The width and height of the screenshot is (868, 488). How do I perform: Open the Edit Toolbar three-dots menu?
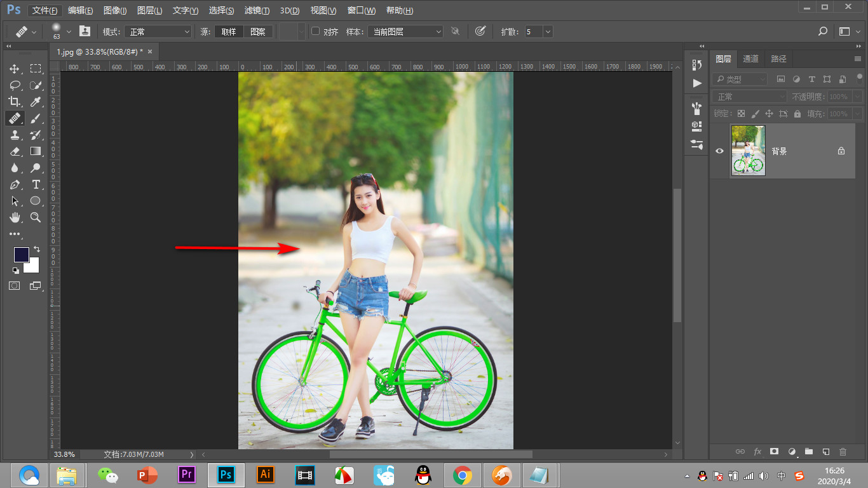pos(15,234)
